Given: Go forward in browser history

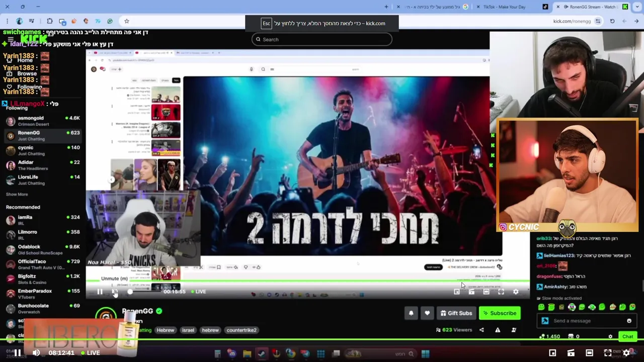Looking at the screenshot, I should coord(624,21).
